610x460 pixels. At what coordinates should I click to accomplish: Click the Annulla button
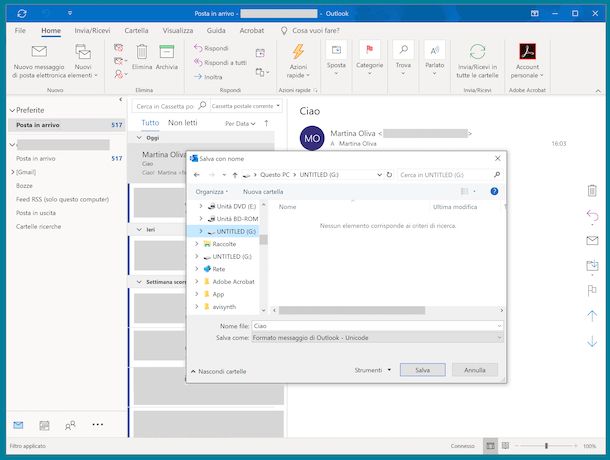pos(475,370)
